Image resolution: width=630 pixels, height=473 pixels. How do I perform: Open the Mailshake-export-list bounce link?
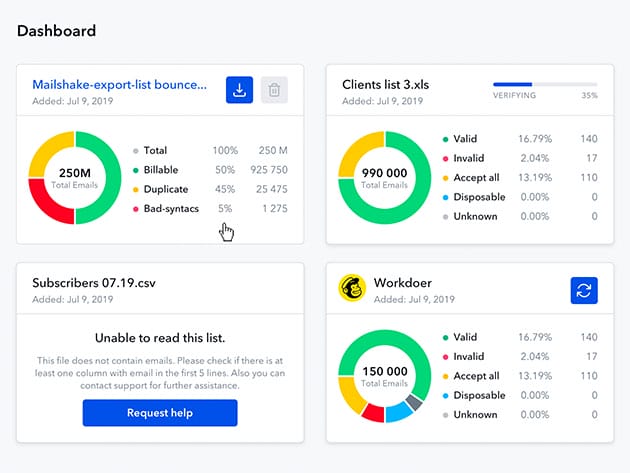pyautogui.click(x=119, y=85)
